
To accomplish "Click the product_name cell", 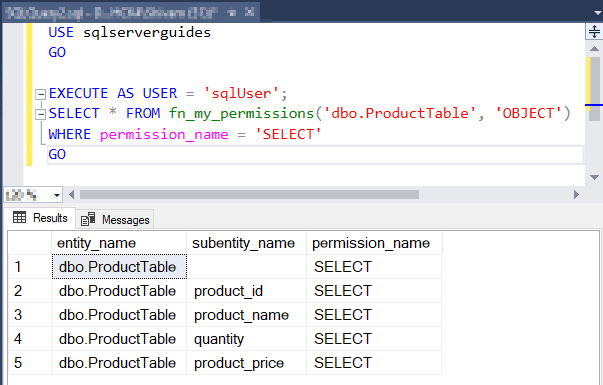I will coord(247,315).
